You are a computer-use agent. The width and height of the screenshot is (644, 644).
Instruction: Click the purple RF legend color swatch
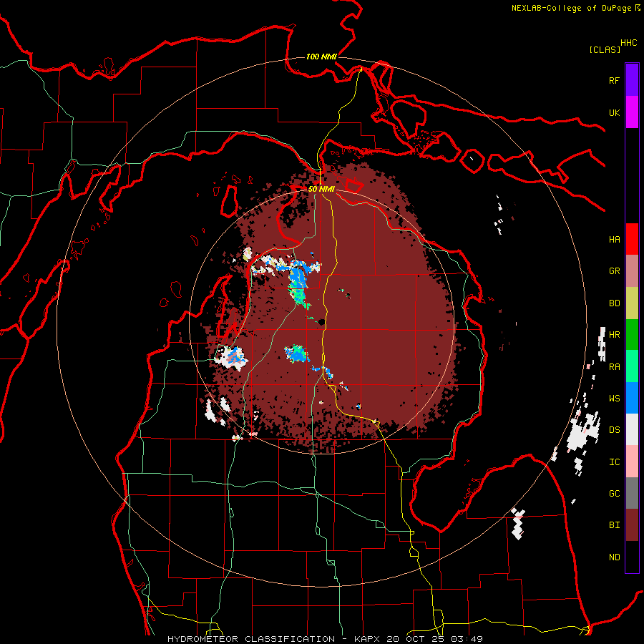tap(632, 80)
